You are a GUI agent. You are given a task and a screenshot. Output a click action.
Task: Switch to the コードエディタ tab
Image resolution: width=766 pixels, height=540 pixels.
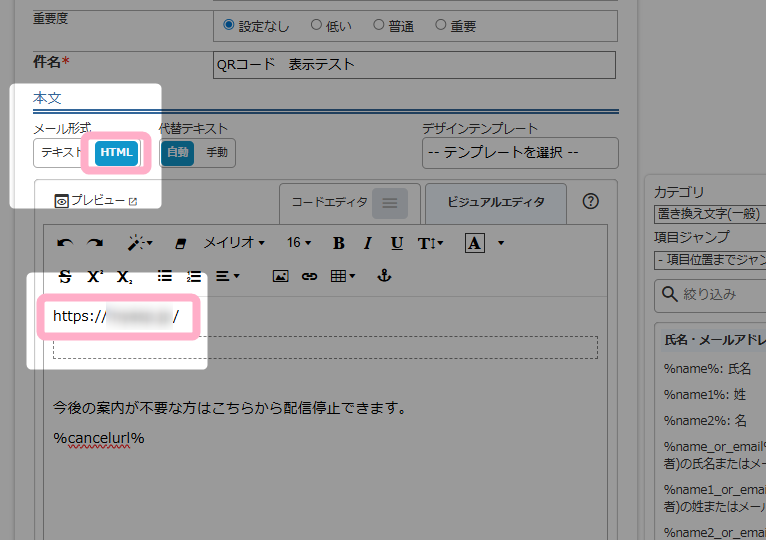click(330, 202)
